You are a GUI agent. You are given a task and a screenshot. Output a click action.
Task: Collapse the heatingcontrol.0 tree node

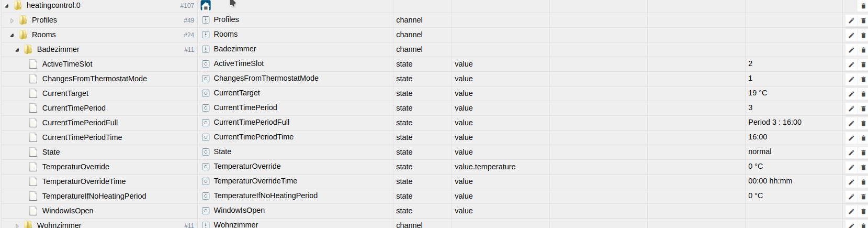6,6
